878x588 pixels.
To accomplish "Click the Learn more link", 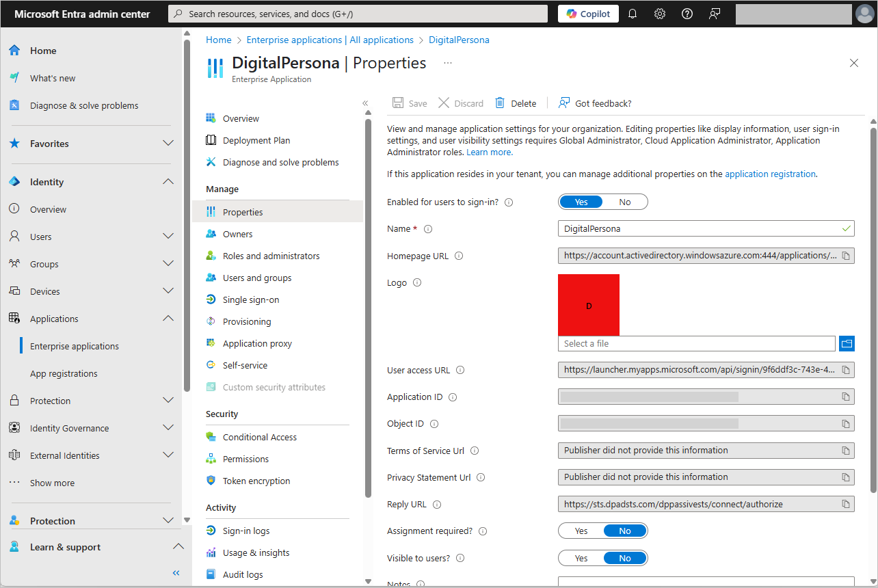I will click(489, 152).
